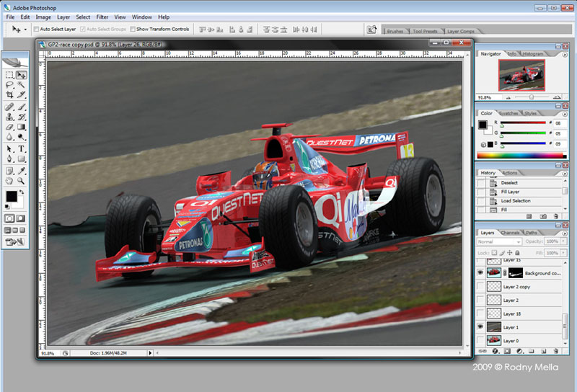Viewport: 577px width, 392px height.
Task: Select the Magic Wand tool
Action: (22, 84)
